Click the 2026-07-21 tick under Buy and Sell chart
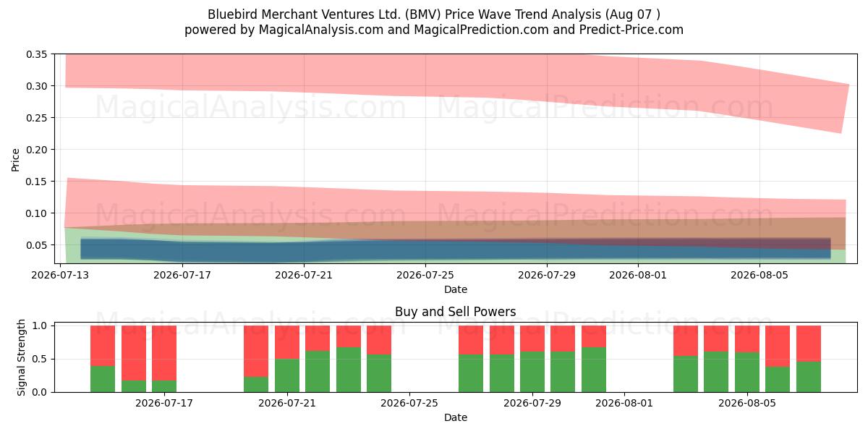868x434 pixels. 287,403
